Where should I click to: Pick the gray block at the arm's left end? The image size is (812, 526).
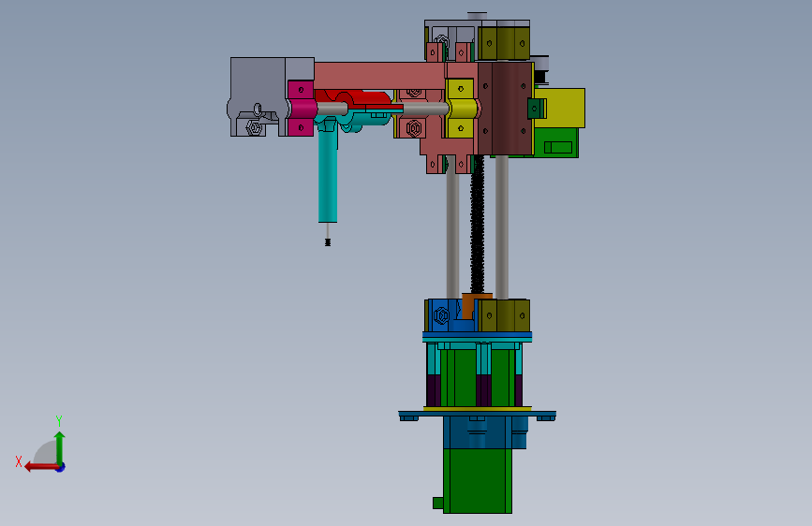click(258, 96)
